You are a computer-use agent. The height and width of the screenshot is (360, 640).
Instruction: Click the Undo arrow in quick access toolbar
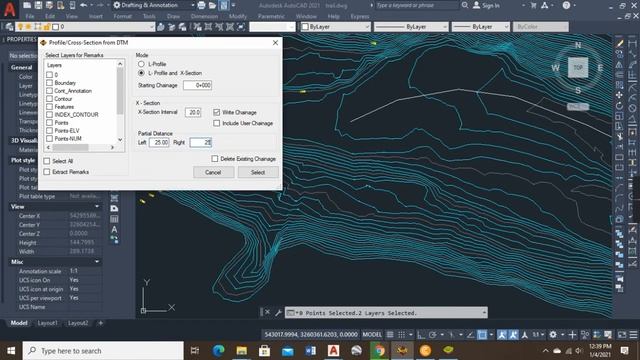[84, 5]
